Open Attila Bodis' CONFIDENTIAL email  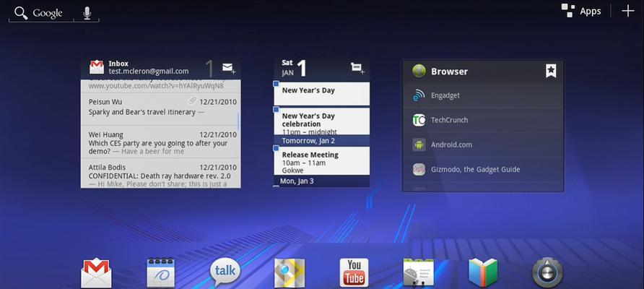pos(160,173)
